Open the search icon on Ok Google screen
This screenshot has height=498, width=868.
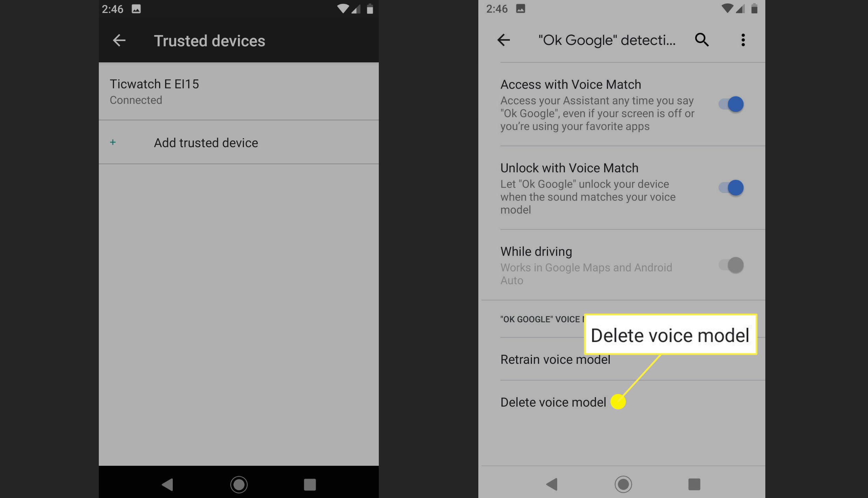[x=702, y=40]
